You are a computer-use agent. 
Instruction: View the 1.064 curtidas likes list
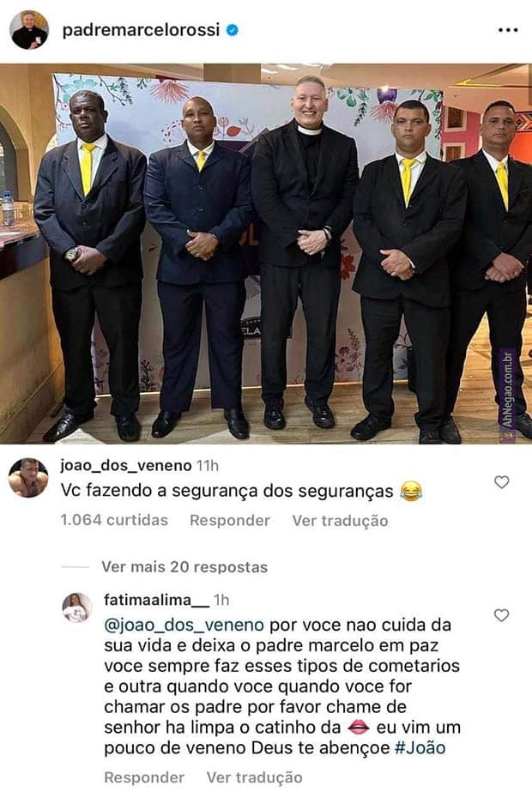114,520
